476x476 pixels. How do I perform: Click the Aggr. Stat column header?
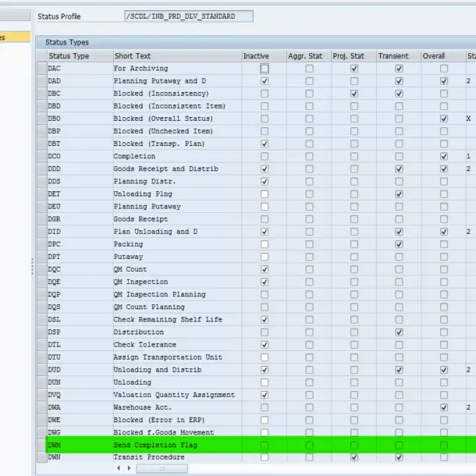[308, 56]
